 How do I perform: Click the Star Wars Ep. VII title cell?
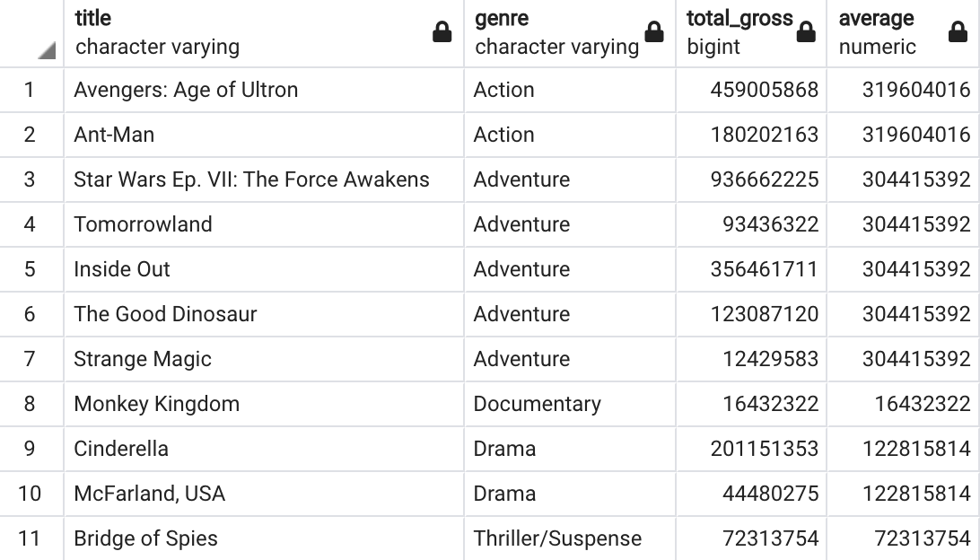click(251, 179)
